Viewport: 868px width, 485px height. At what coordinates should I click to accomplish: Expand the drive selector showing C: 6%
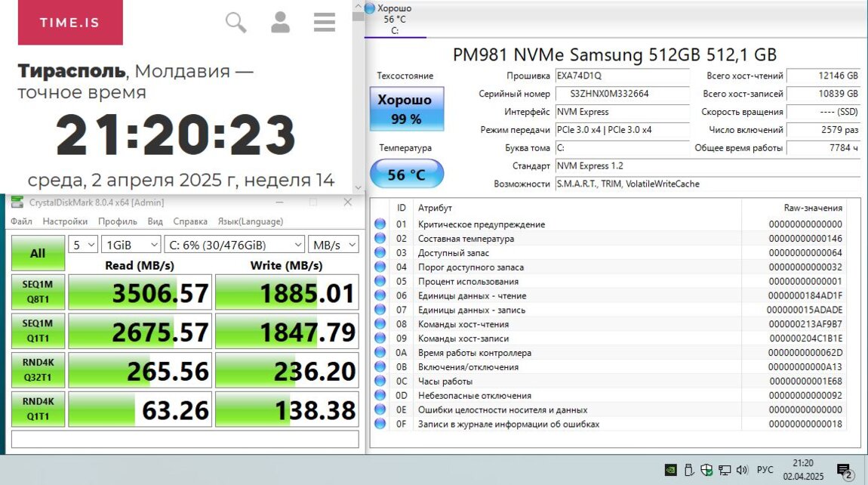(234, 245)
